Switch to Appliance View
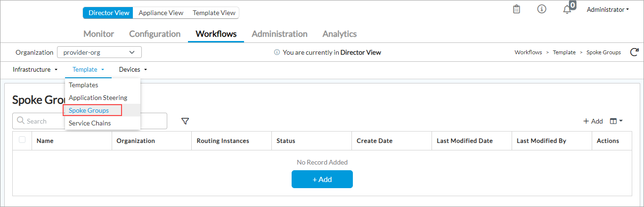 click(161, 13)
